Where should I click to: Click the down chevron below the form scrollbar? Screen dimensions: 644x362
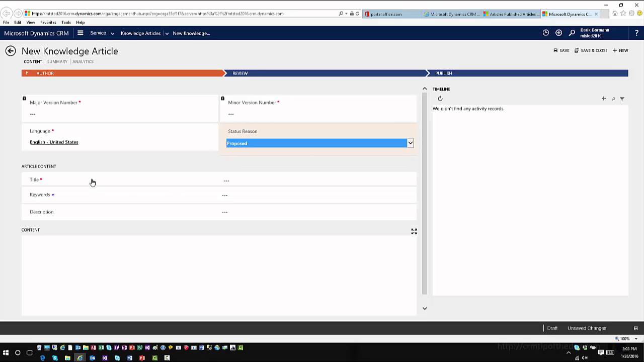425,308
